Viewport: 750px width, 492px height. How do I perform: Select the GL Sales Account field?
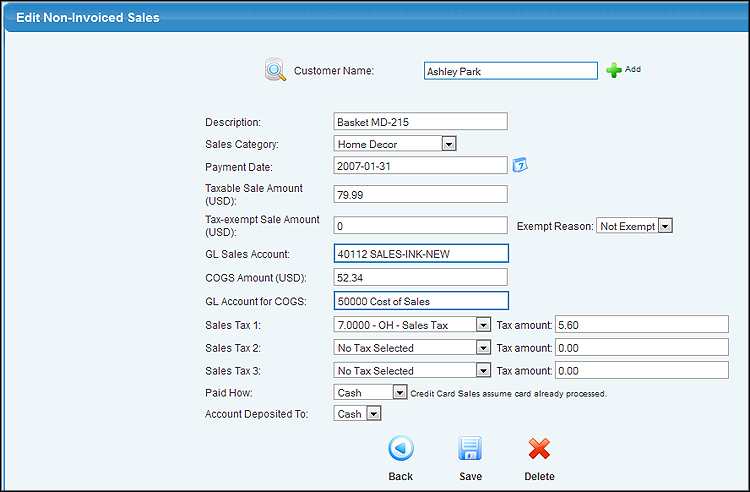point(421,254)
